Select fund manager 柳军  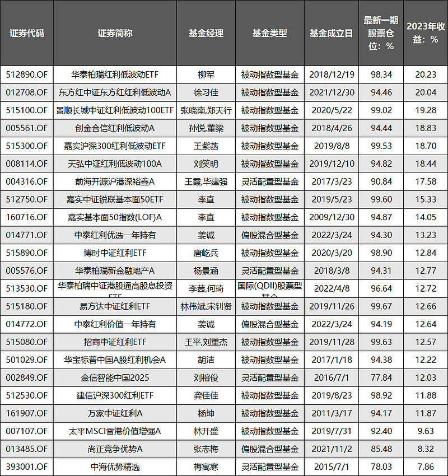206,74
